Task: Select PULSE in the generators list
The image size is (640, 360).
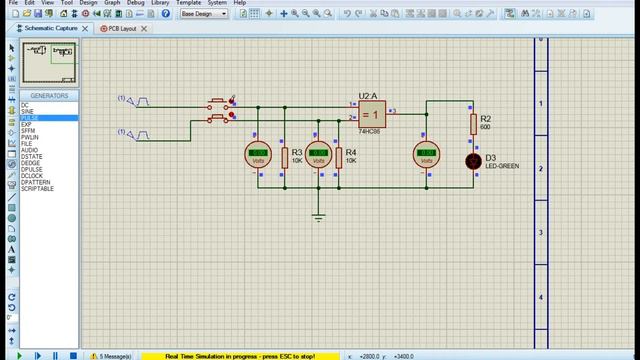Action: pyautogui.click(x=49, y=118)
